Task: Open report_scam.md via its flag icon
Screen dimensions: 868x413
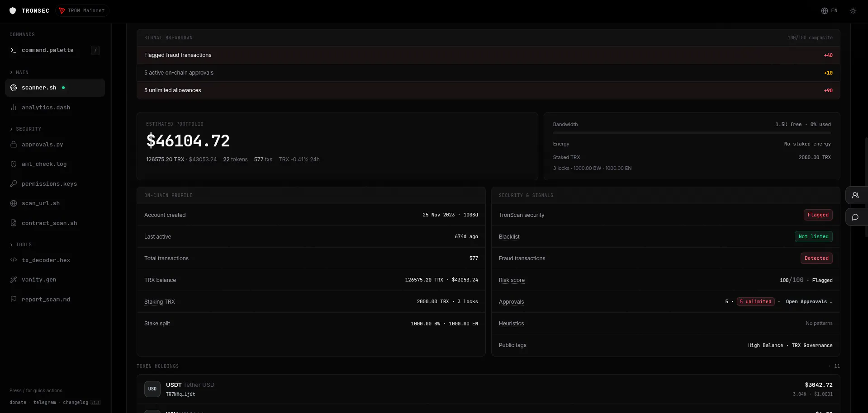Action: [x=14, y=300]
